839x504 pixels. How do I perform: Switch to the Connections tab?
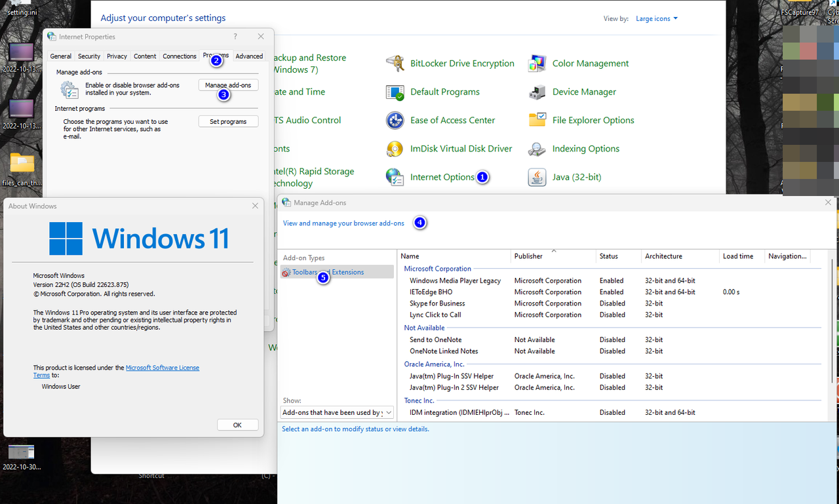180,56
